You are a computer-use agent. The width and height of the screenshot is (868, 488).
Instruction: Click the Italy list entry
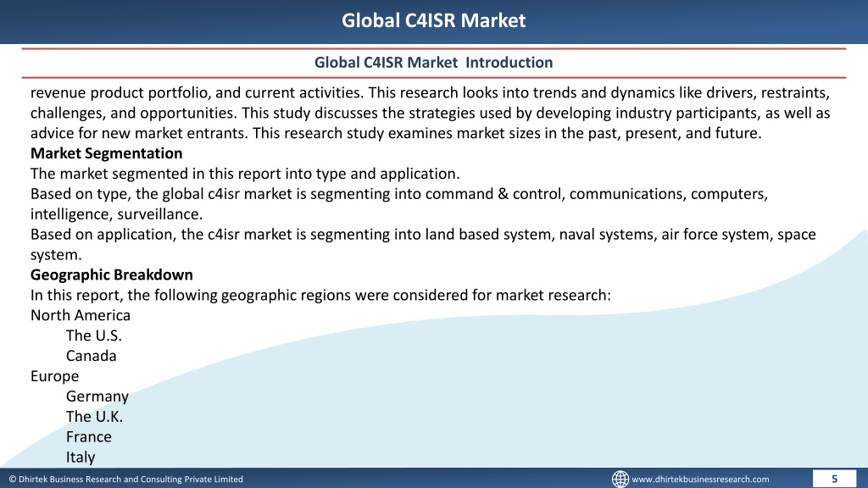click(81, 457)
